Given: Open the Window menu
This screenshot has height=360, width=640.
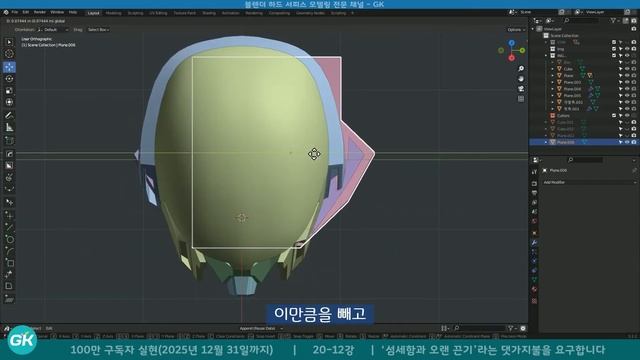Looking at the screenshot, I should 57,13.
